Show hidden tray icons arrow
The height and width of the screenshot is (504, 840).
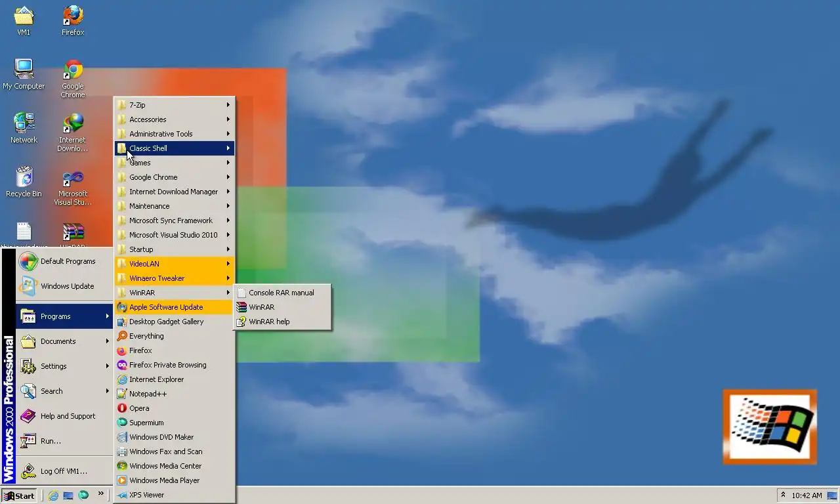(x=782, y=495)
